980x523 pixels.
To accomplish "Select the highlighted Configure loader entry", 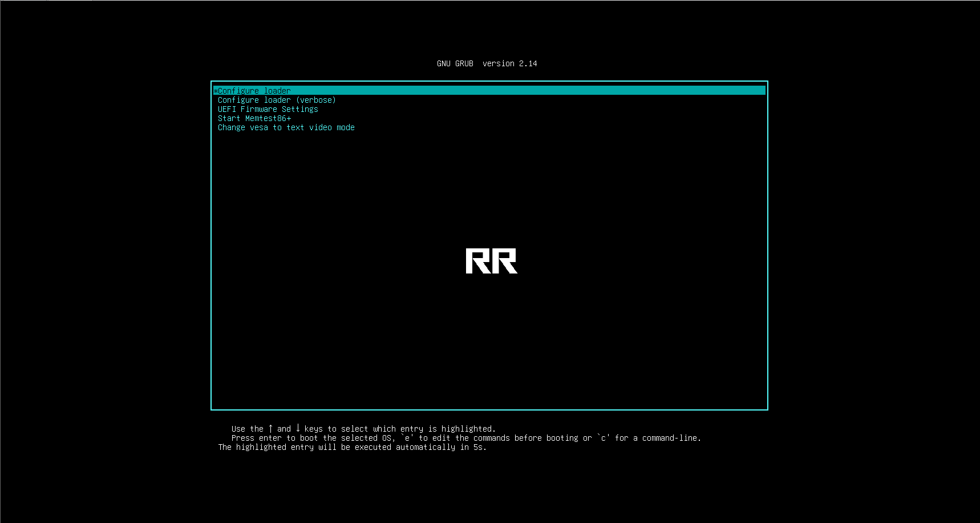I will [x=489, y=91].
